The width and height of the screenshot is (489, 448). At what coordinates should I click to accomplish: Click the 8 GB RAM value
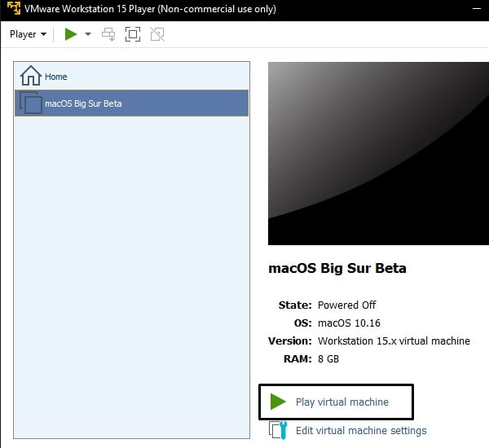click(328, 359)
